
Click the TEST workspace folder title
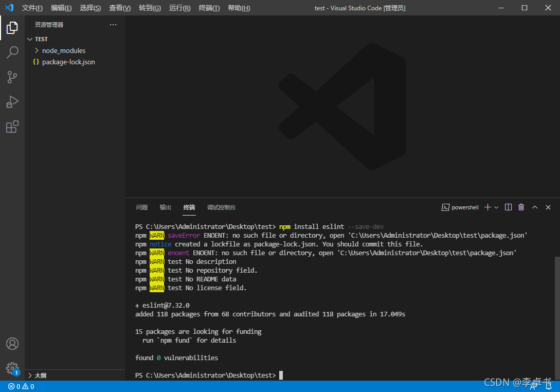point(42,39)
